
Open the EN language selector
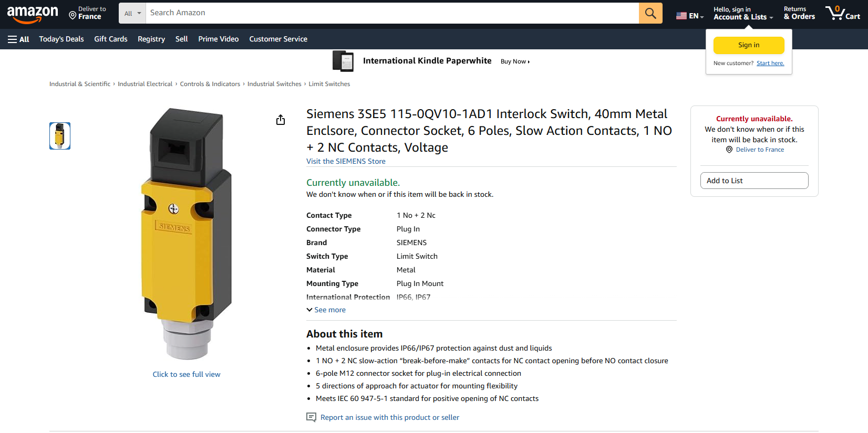[689, 16]
